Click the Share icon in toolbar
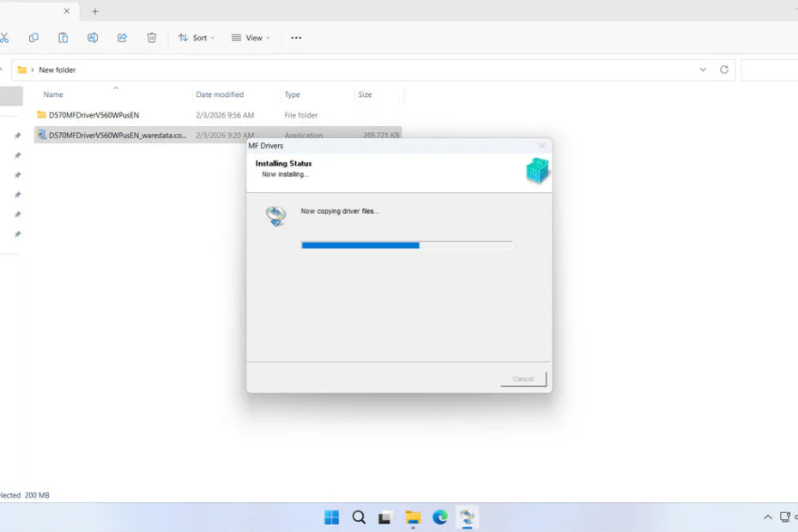The width and height of the screenshot is (798, 532). click(122, 38)
